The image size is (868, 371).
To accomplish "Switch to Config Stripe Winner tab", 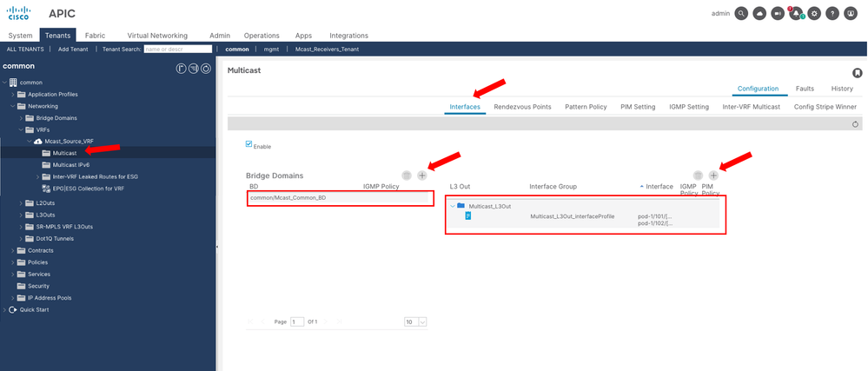I will [x=825, y=107].
